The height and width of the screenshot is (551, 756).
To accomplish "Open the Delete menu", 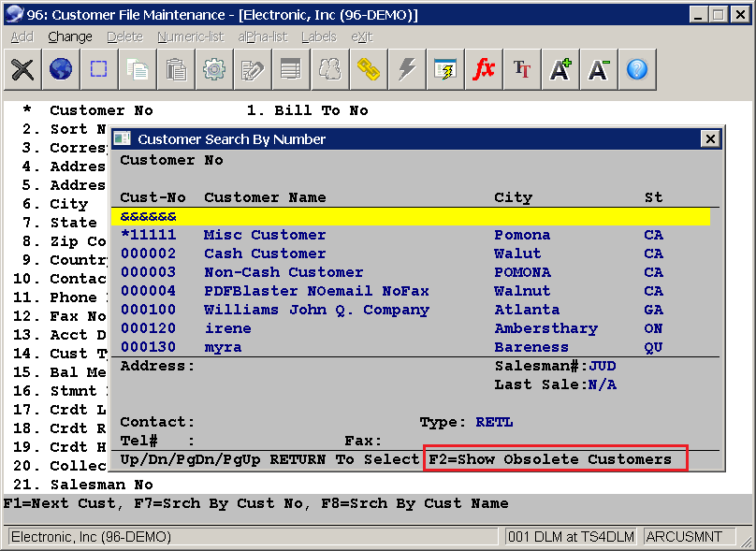I will tap(124, 36).
